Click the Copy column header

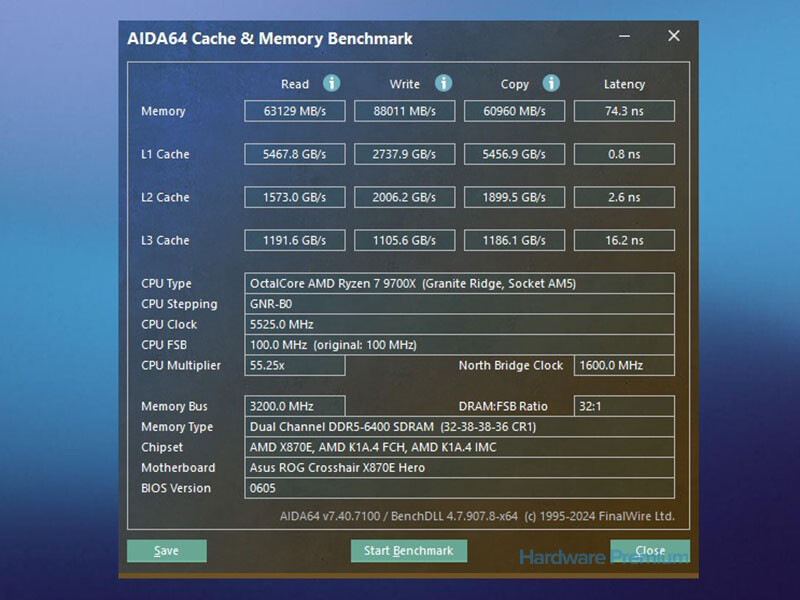514,84
